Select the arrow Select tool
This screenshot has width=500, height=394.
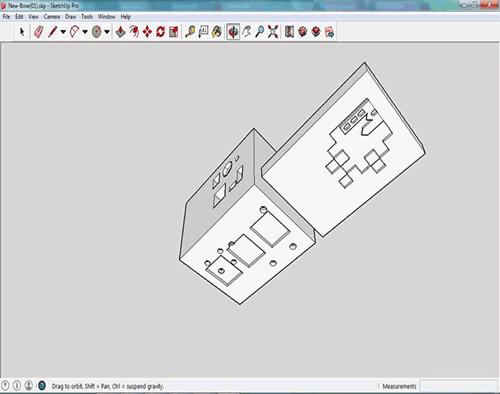tap(22, 32)
